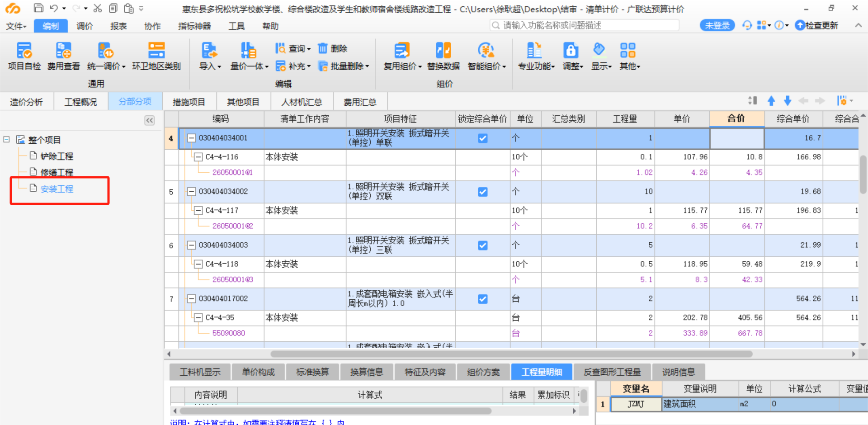
Task: Click material code 55090080
Action: (x=229, y=333)
